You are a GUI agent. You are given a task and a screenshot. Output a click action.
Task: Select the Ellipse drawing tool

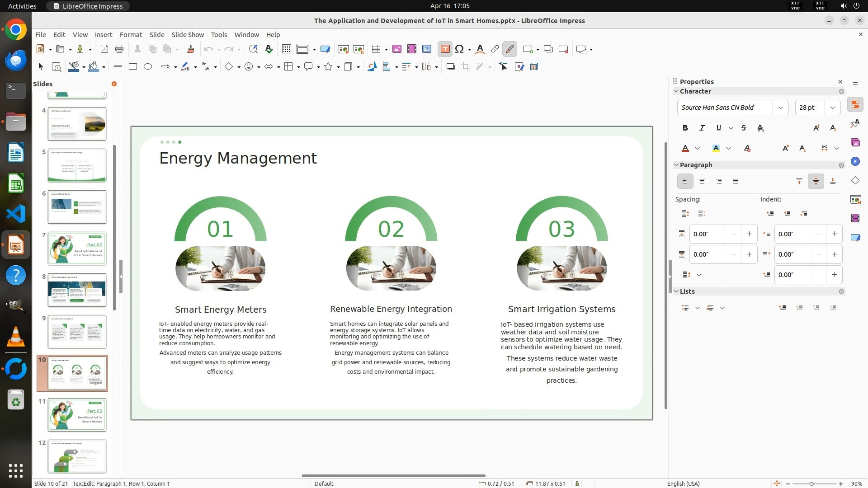147,67
